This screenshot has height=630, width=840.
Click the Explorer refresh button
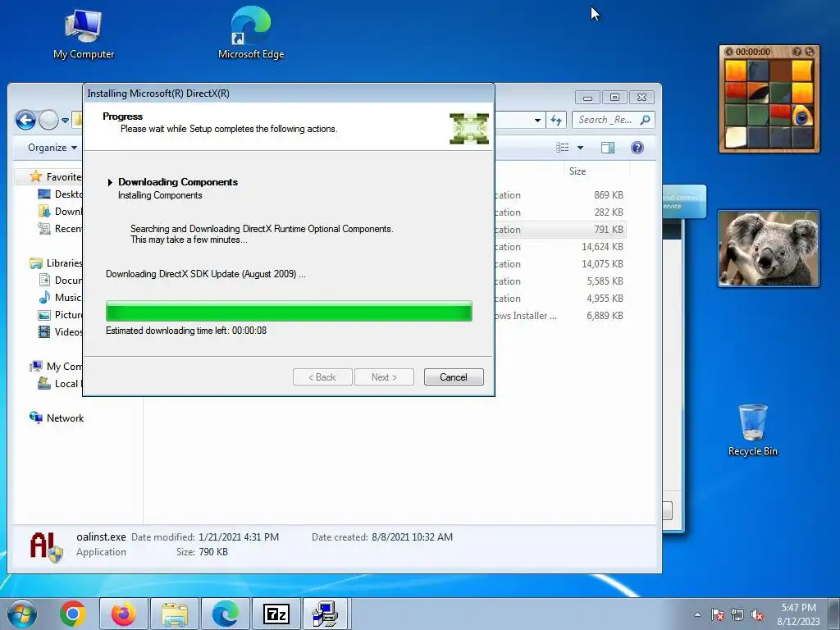tap(556, 120)
